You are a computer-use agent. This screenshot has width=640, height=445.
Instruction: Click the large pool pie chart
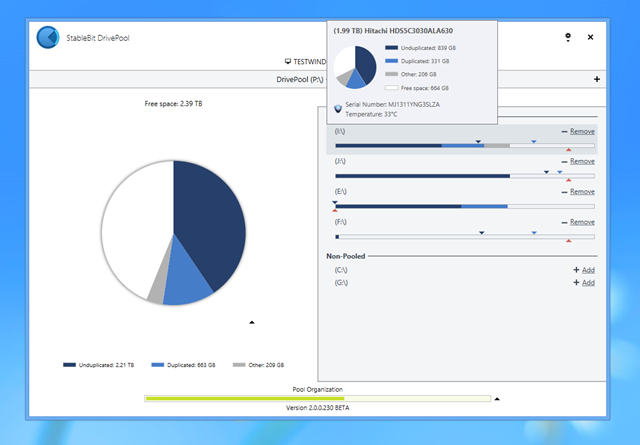click(173, 233)
